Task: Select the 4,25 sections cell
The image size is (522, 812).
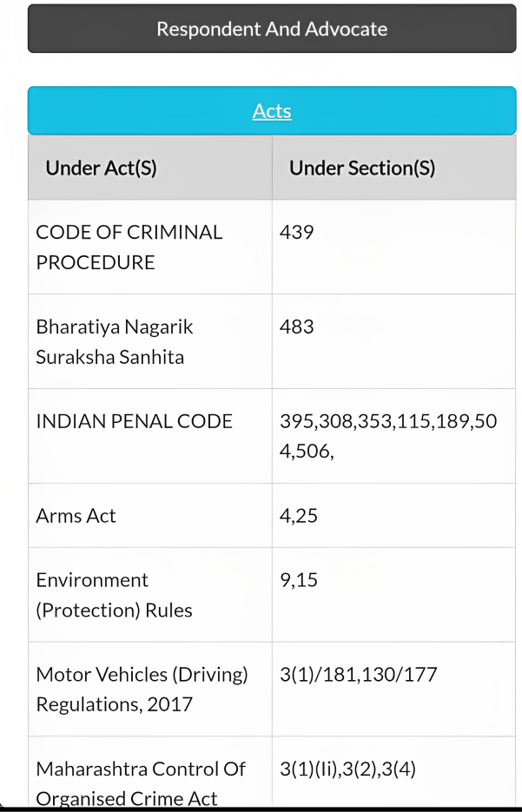Action: click(x=299, y=516)
